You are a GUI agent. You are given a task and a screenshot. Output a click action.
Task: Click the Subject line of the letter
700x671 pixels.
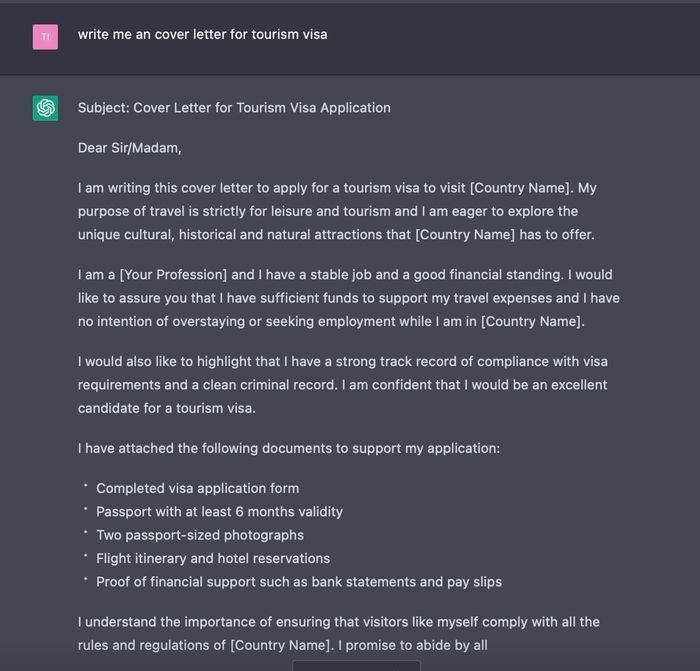click(234, 108)
